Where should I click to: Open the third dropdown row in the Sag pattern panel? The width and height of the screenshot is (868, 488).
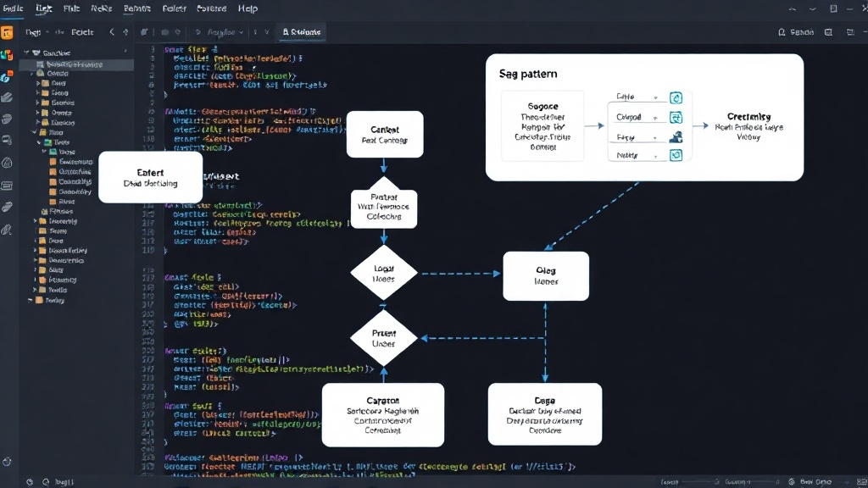point(637,137)
